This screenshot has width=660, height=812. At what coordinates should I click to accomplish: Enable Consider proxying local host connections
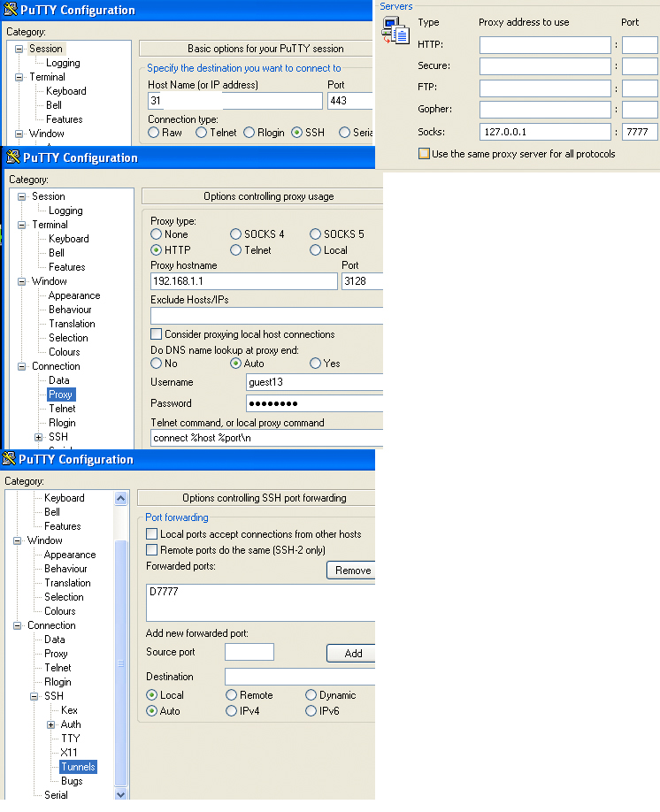point(156,334)
